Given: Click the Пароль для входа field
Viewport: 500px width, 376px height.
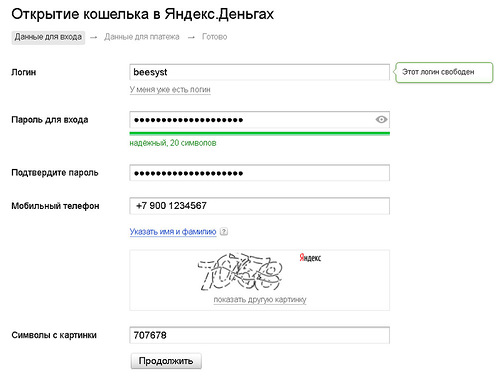Looking at the screenshot, I should (259, 120).
